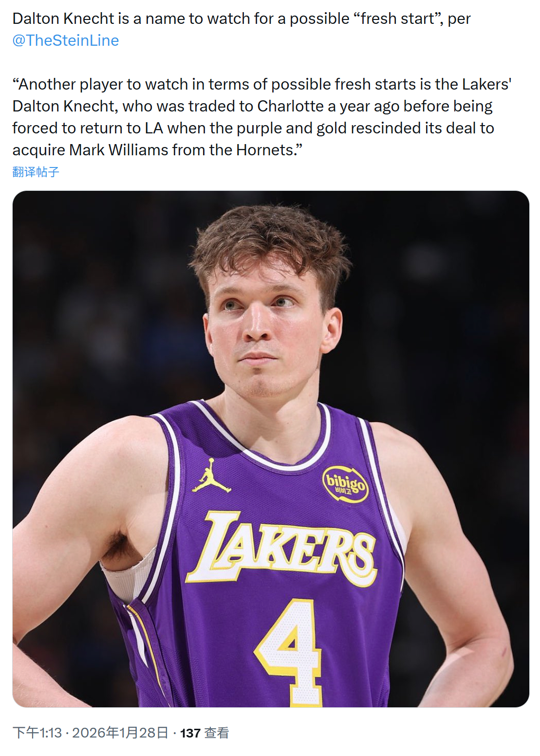540x756 pixels.
Task: Click the date 2026年1月28日
Action: (120, 733)
